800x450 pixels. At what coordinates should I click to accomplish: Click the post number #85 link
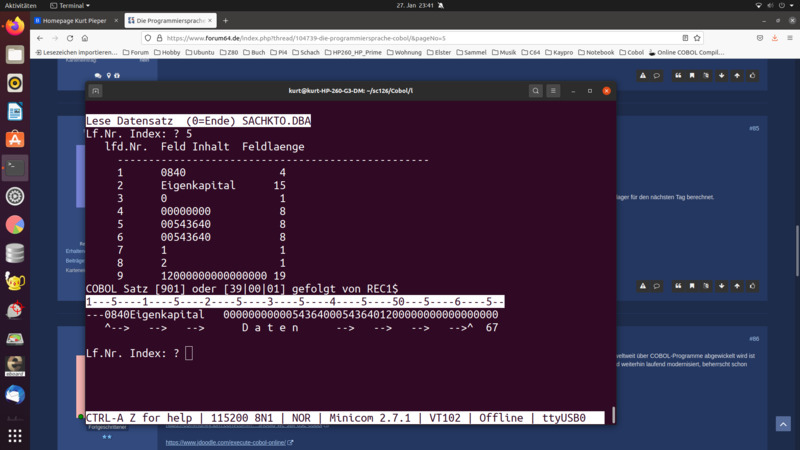[754, 128]
